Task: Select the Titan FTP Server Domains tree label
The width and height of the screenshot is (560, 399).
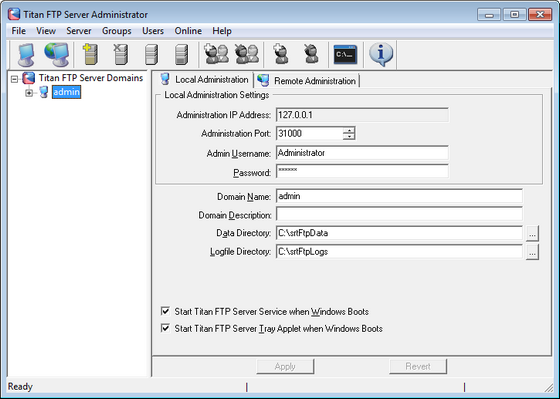Action: coord(91,78)
